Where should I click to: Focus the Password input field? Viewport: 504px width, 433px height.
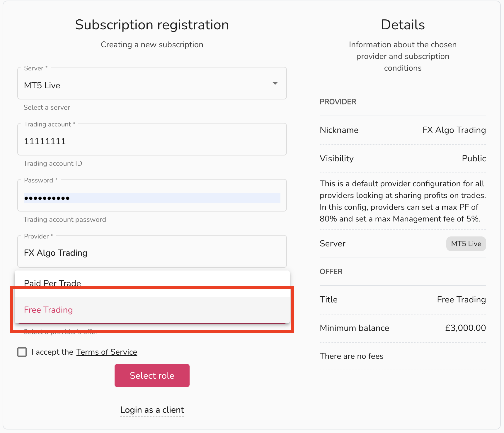click(152, 198)
